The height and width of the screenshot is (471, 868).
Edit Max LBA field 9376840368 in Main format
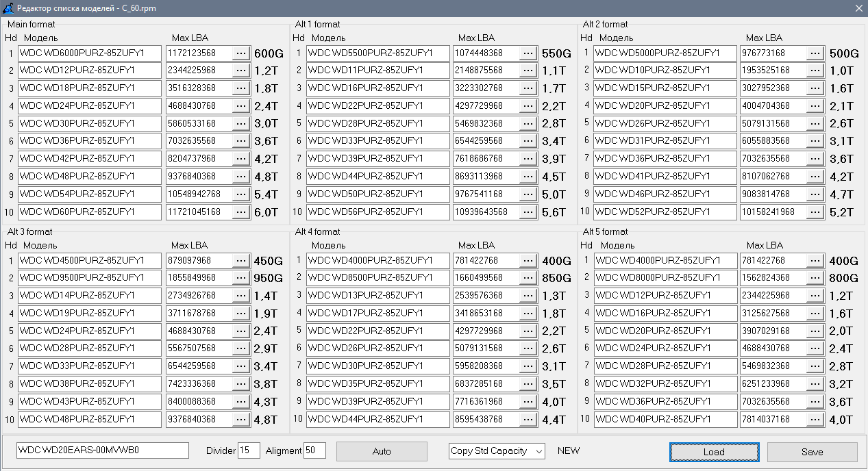point(199,176)
